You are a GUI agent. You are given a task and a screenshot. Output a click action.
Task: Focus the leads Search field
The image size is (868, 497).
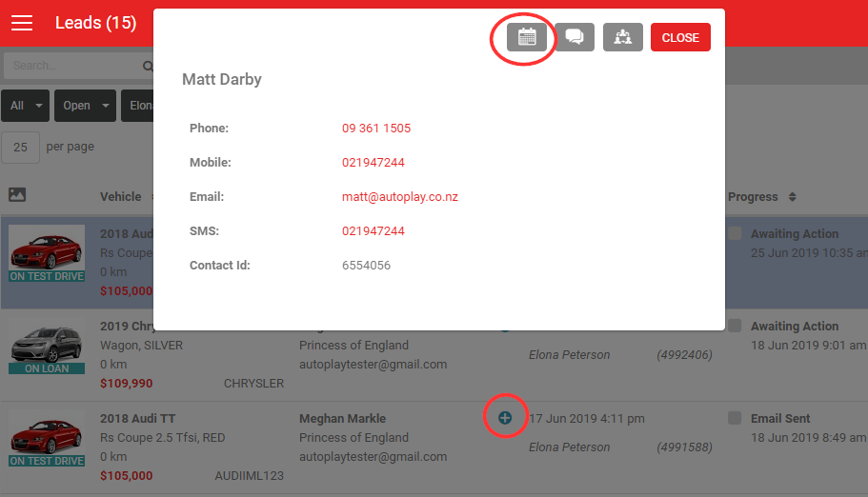coord(77,66)
